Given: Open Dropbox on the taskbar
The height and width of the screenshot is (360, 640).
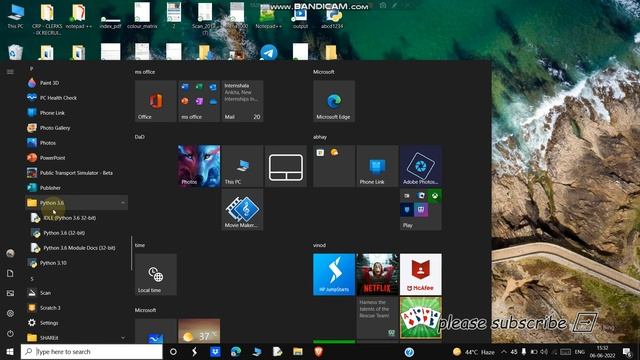Looking at the screenshot, I should (x=215, y=351).
